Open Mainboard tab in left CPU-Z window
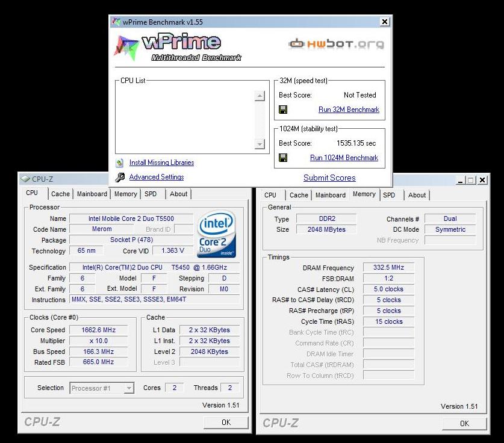The width and height of the screenshot is (504, 443). pos(92,194)
